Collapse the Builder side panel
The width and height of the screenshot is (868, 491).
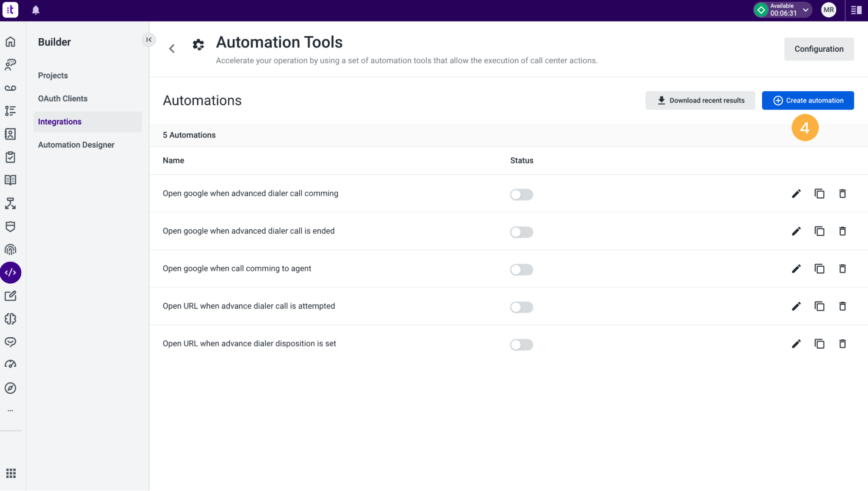click(149, 40)
